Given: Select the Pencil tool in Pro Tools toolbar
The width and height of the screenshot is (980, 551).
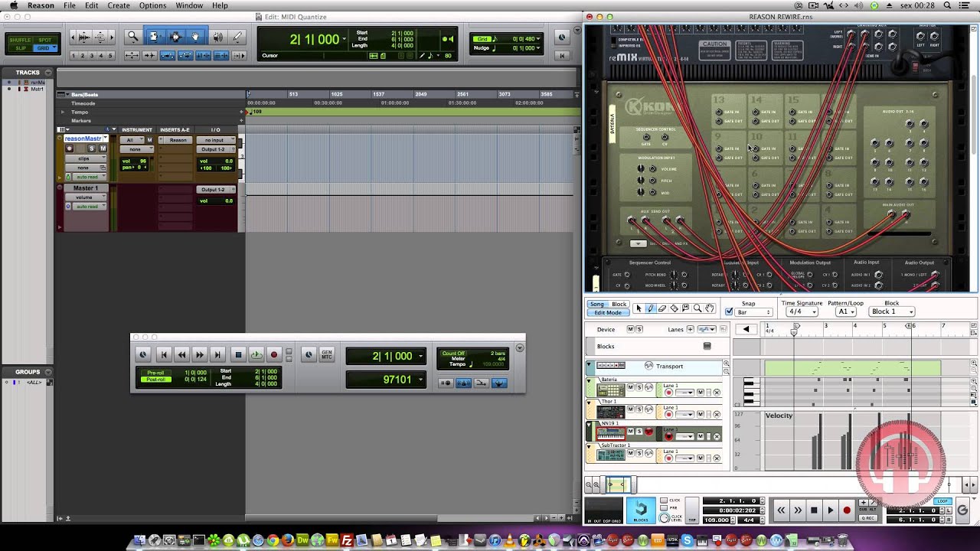Looking at the screenshot, I should tap(237, 37).
